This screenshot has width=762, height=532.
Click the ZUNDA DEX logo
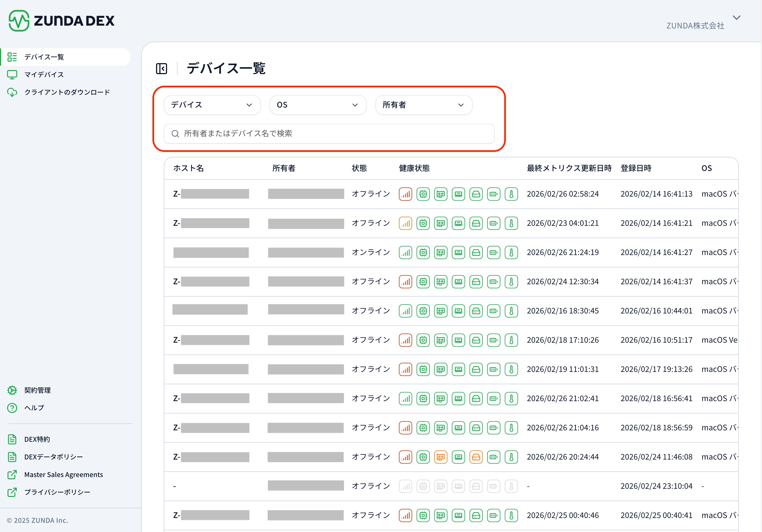(x=61, y=21)
